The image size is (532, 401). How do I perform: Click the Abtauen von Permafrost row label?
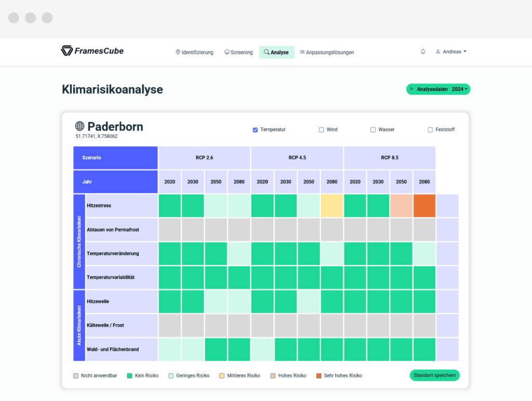[x=122, y=230]
